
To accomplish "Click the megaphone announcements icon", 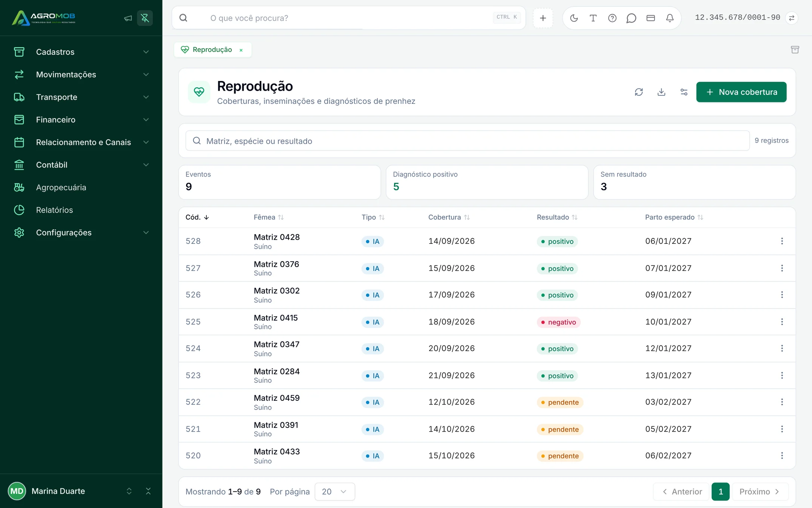I will (128, 18).
